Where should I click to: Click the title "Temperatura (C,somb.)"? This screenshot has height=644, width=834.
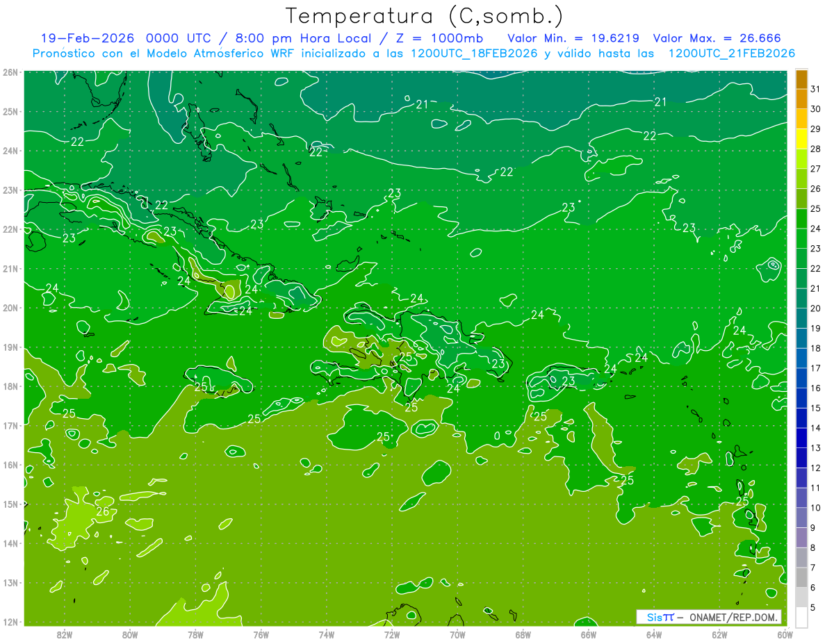[424, 17]
